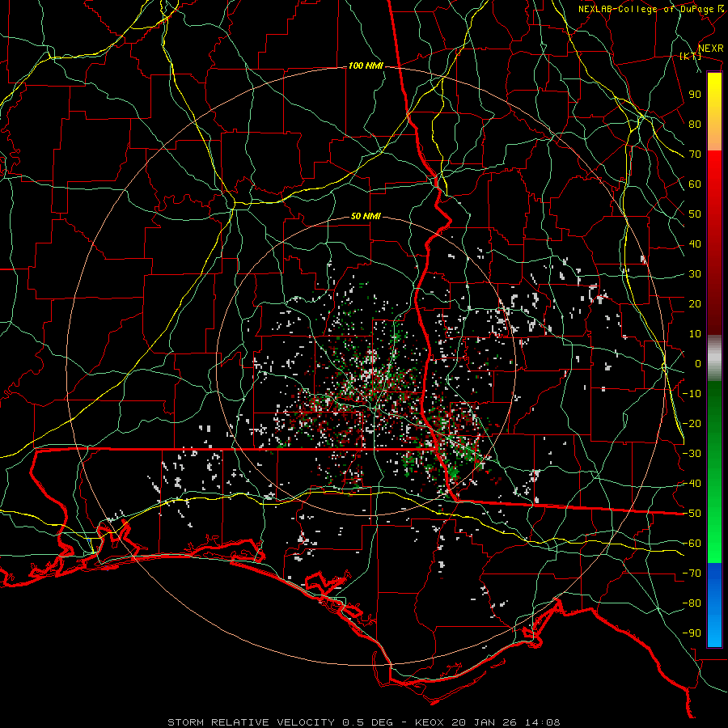The width and height of the screenshot is (728, 728).
Task: Select the -40 value on the velocity scale
Action: point(692,484)
